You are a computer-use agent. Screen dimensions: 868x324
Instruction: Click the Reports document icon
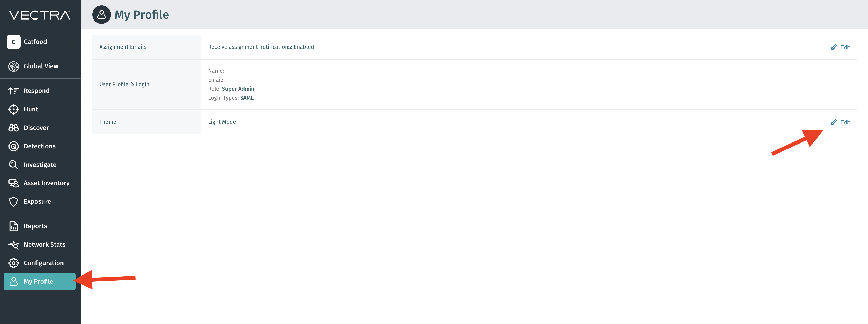pos(13,226)
